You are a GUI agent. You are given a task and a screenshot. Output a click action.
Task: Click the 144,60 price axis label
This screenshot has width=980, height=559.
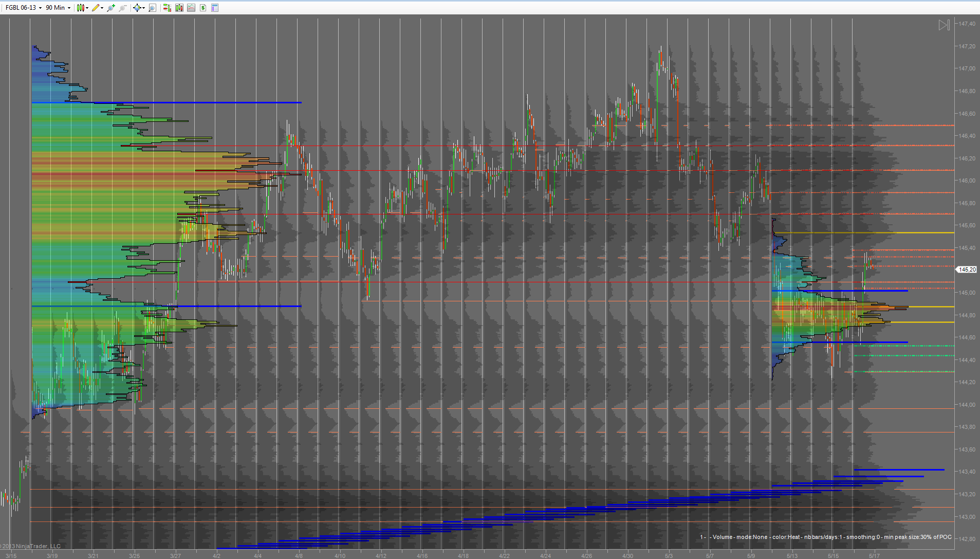pos(967,337)
